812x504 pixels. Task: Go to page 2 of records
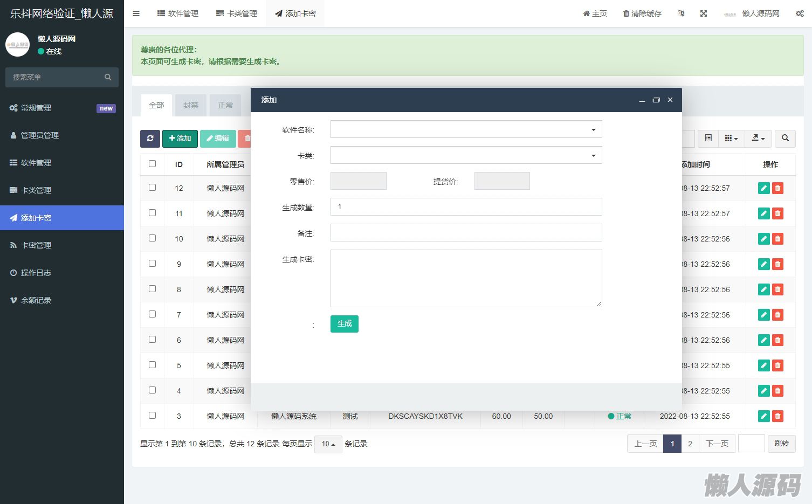pos(690,444)
